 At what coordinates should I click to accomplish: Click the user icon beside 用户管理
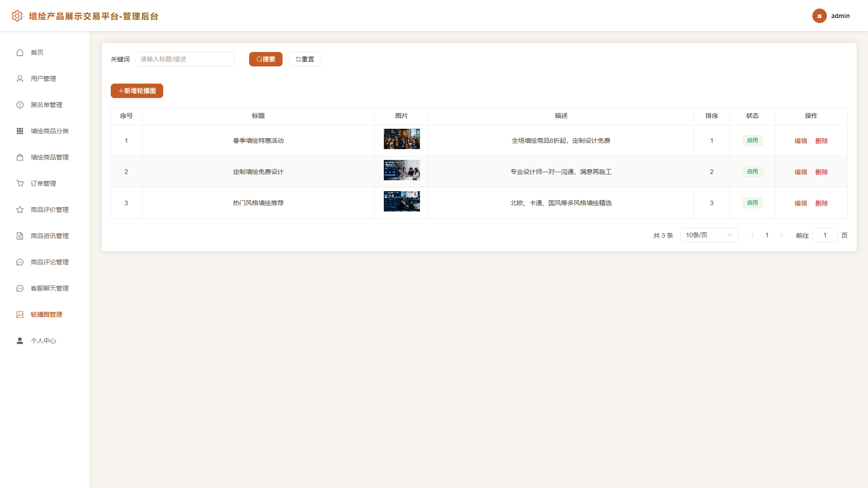20,79
